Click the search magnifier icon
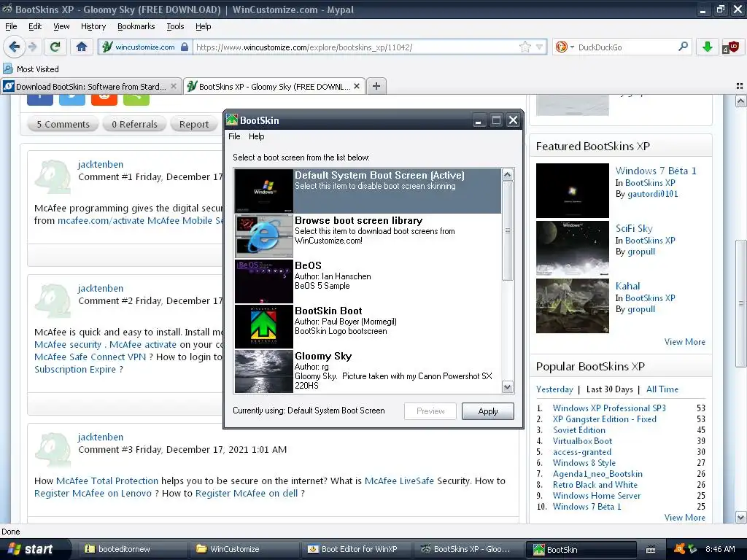747x560 pixels. tap(683, 46)
